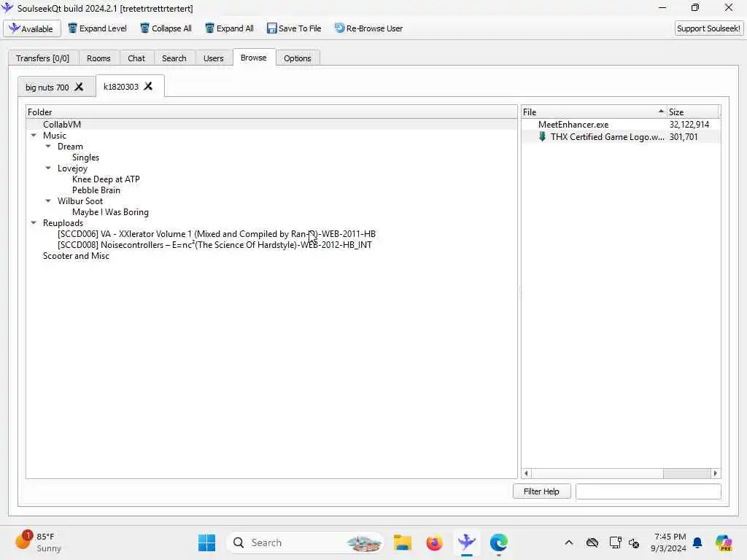Click Save To File in the toolbar
This screenshot has height=560, width=747.
point(294,28)
